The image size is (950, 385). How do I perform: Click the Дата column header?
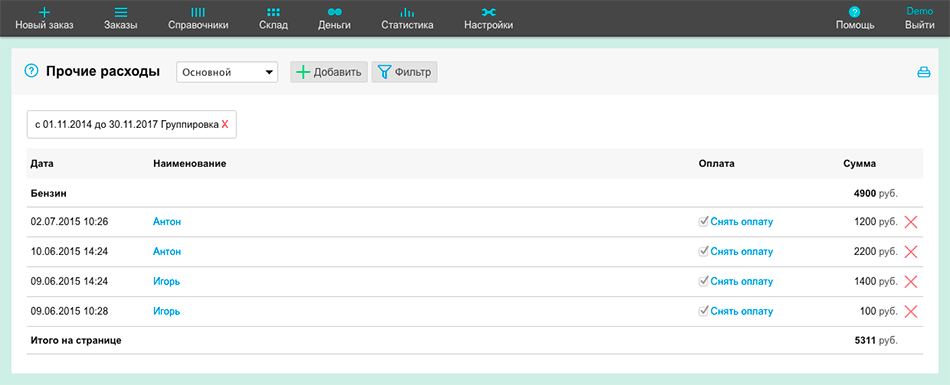coord(41,164)
